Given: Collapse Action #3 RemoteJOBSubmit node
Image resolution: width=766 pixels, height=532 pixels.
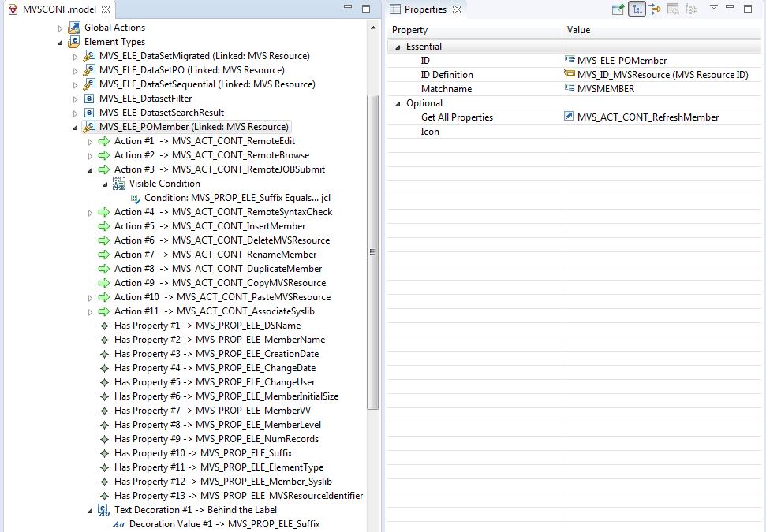Looking at the screenshot, I should 91,169.
